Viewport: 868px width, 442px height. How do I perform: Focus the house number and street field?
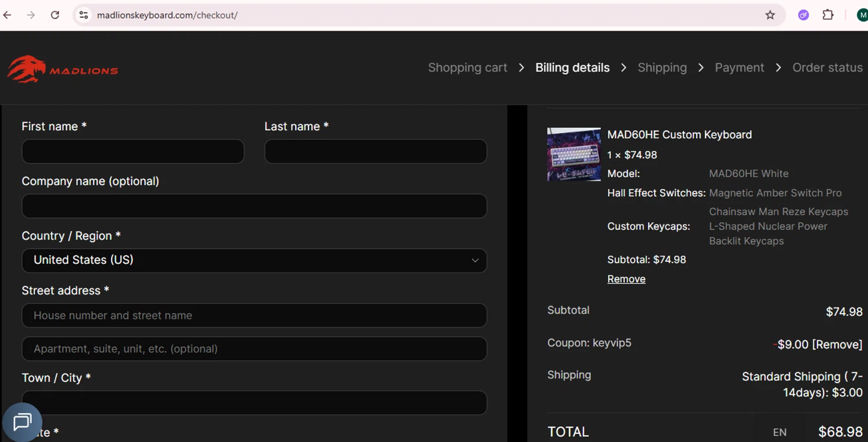tap(254, 315)
